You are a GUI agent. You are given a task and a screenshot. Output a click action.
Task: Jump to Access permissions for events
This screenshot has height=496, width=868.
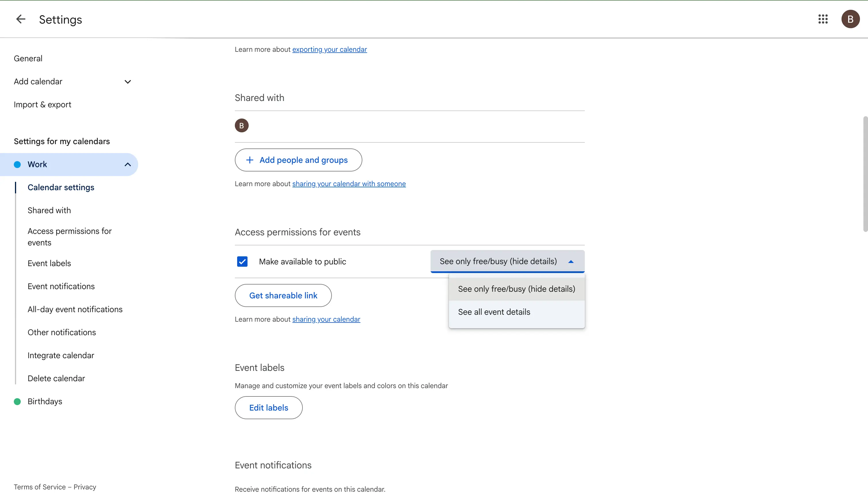69,237
